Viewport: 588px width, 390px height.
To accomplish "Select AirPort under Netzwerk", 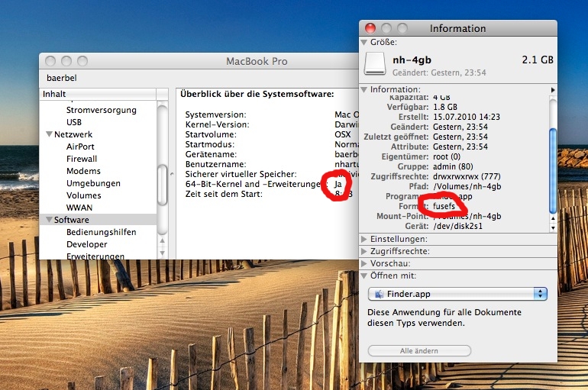I will click(x=80, y=147).
